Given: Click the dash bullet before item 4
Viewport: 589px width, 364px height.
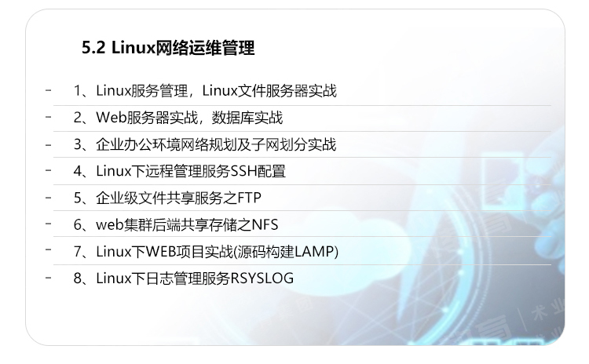Looking at the screenshot, I should click(x=49, y=170).
